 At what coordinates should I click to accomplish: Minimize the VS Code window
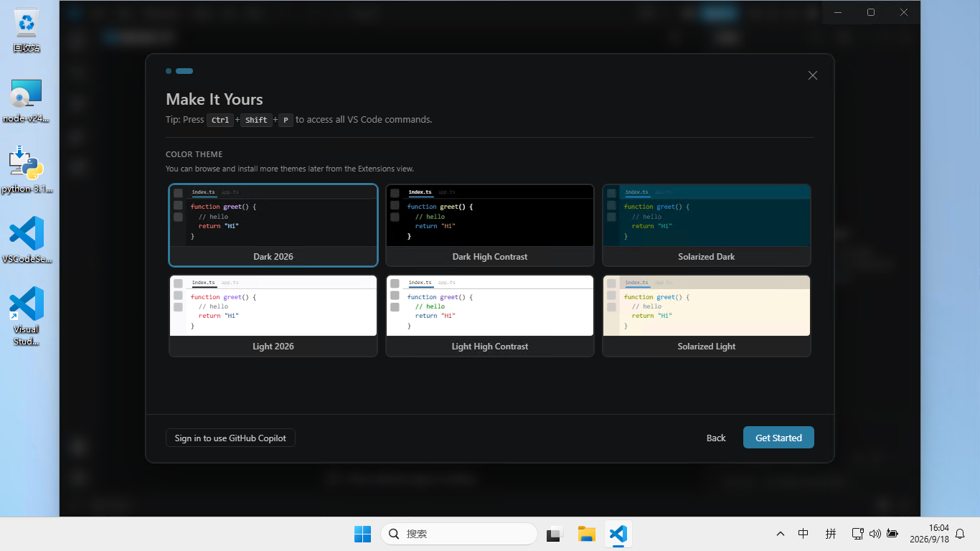click(838, 12)
